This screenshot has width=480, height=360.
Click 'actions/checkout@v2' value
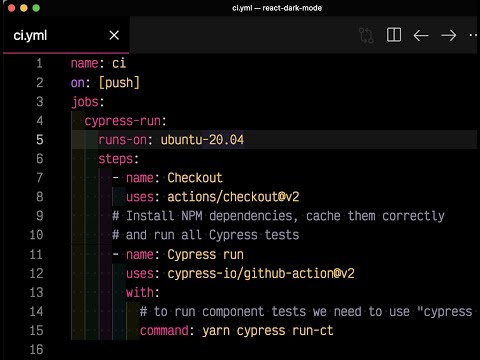[x=233, y=197]
